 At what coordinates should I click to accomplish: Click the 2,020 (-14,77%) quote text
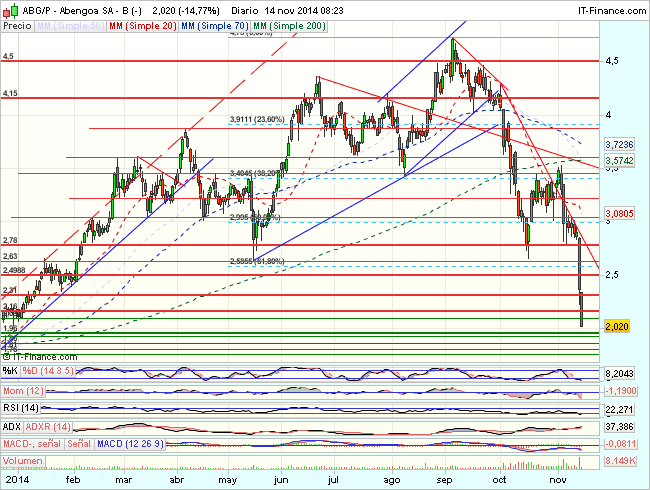186,11
